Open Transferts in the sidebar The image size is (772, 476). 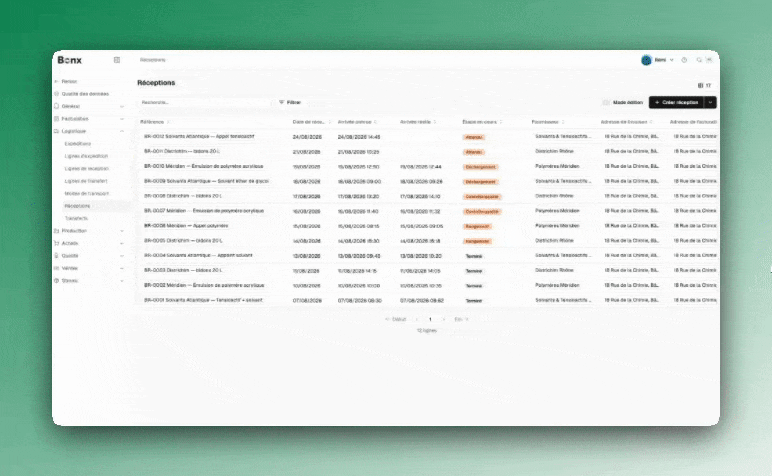tap(76, 218)
